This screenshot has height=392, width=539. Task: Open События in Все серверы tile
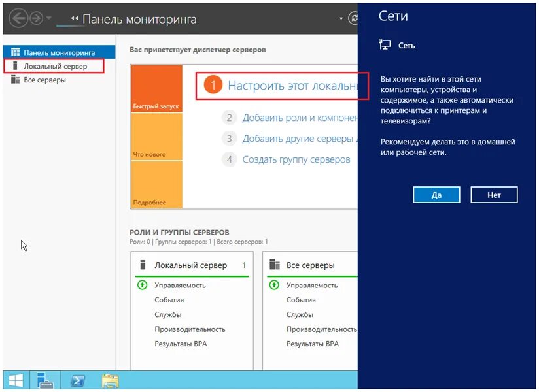[301, 300]
